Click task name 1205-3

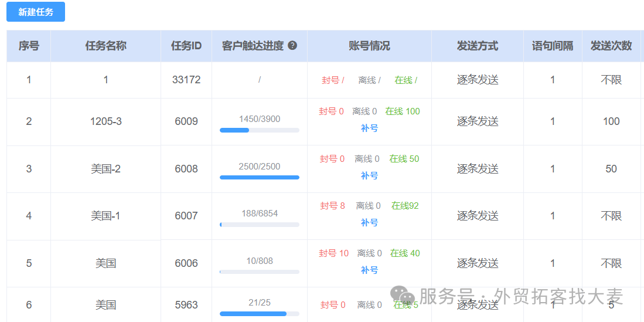106,121
